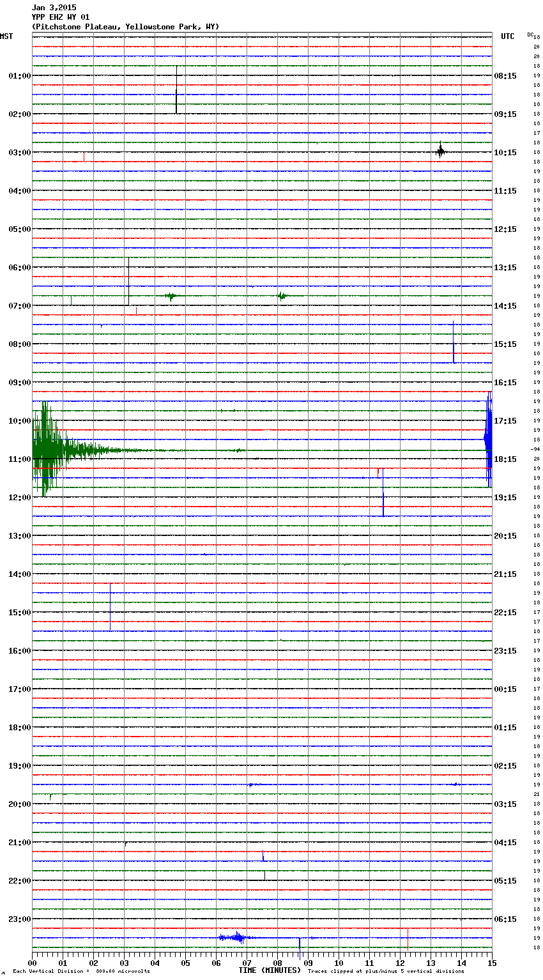Select the 04:00 MST time label
The image size is (543, 980).
point(20,191)
